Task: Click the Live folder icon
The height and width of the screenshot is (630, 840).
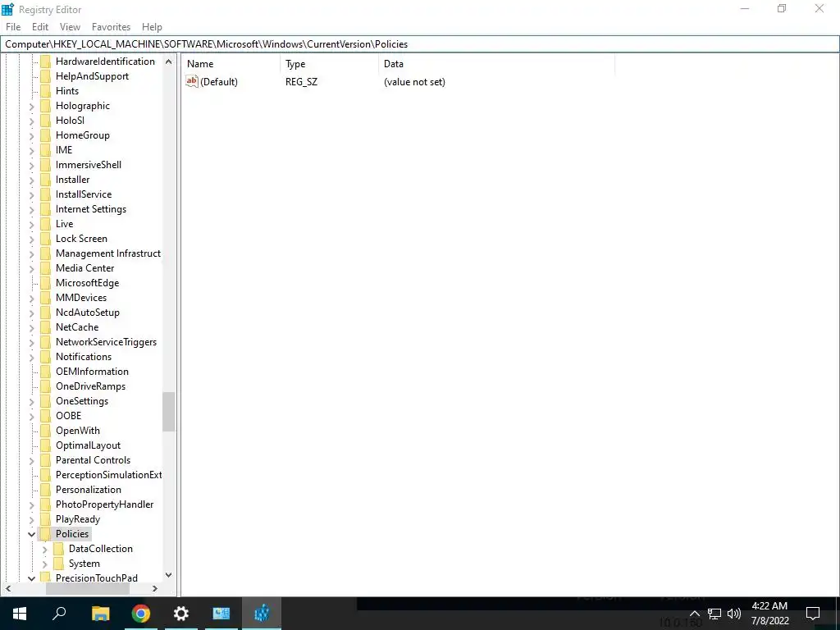Action: 46,223
